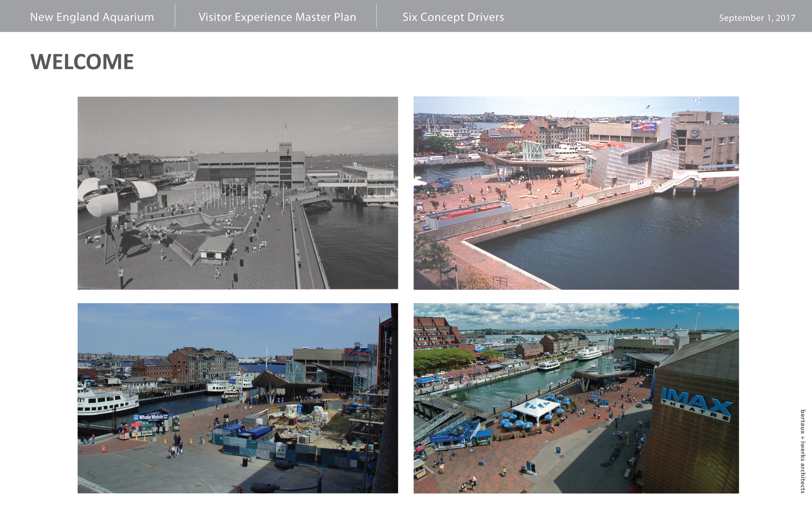812x525 pixels.
Task: Click the September 1, 2017 date text
Action: tap(757, 18)
